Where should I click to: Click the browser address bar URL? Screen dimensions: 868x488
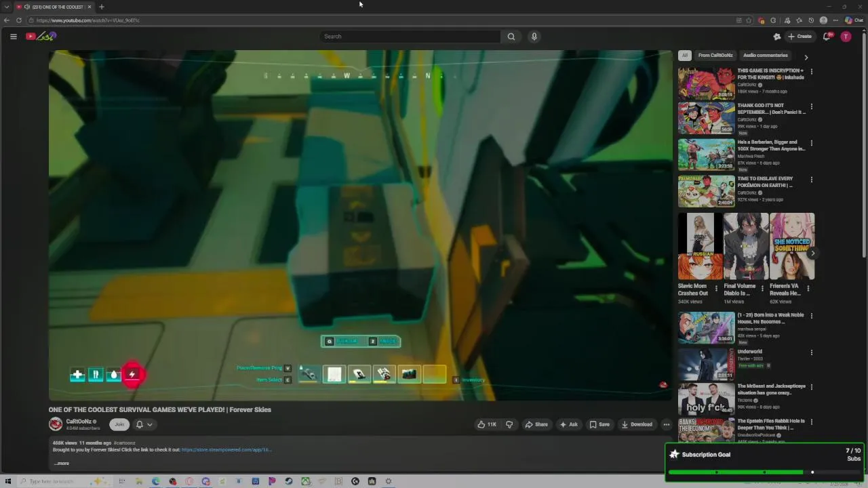88,20
